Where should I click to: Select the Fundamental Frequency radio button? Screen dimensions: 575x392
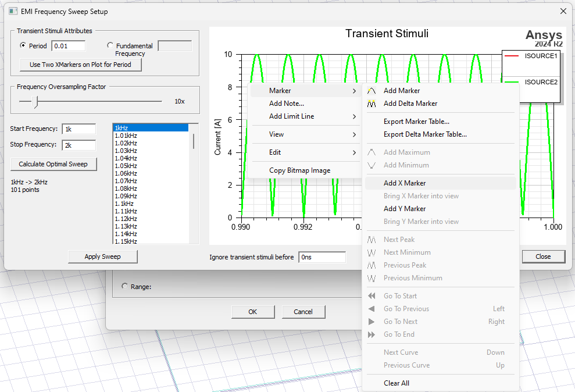click(110, 46)
